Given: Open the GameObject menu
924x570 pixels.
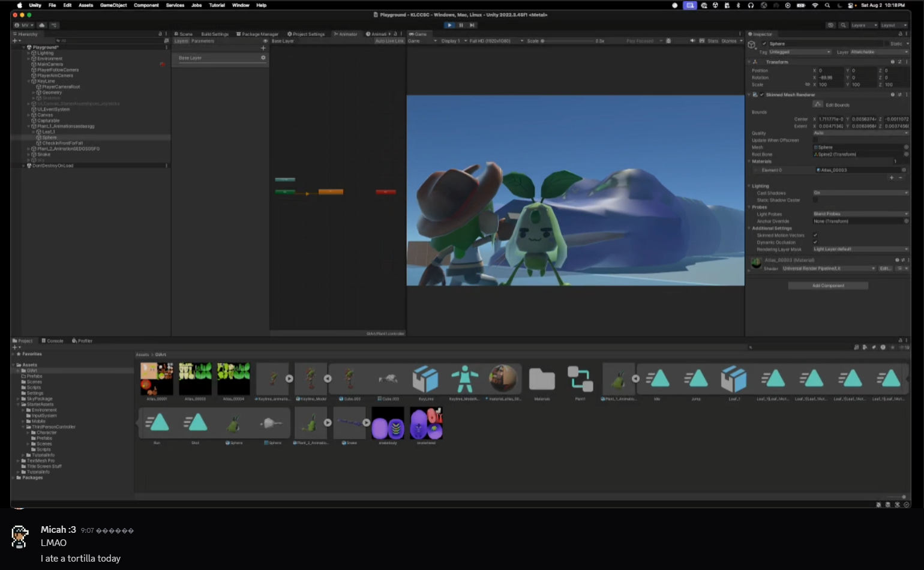Looking at the screenshot, I should coord(113,5).
